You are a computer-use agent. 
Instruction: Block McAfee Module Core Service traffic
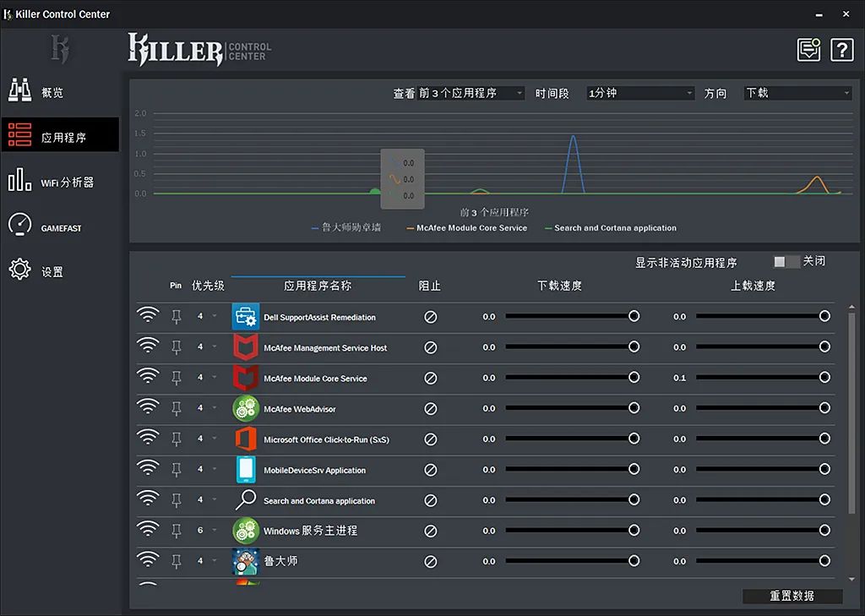tap(430, 378)
